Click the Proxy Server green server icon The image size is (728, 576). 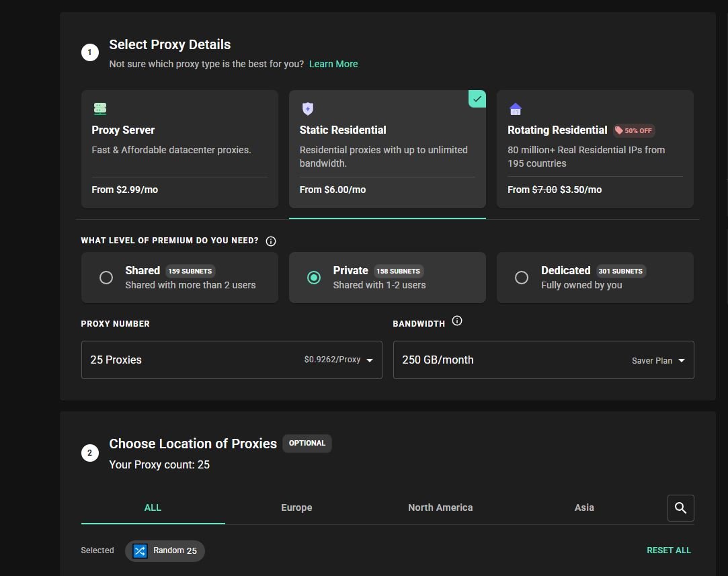click(99, 109)
